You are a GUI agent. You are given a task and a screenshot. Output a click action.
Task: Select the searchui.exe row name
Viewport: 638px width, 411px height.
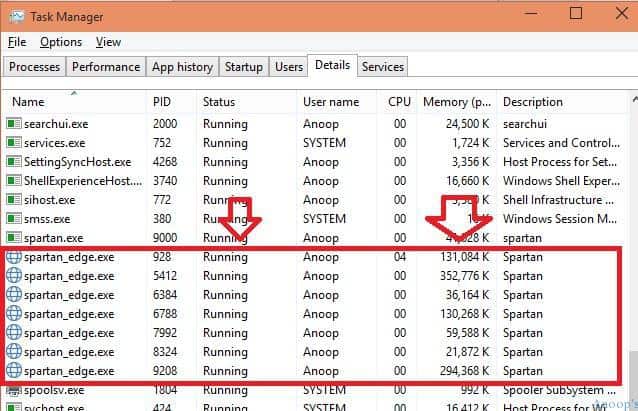coord(56,124)
